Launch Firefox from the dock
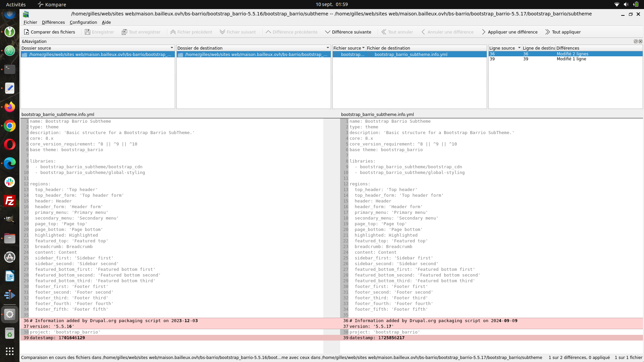The width and height of the screenshot is (644, 362). 10,107
